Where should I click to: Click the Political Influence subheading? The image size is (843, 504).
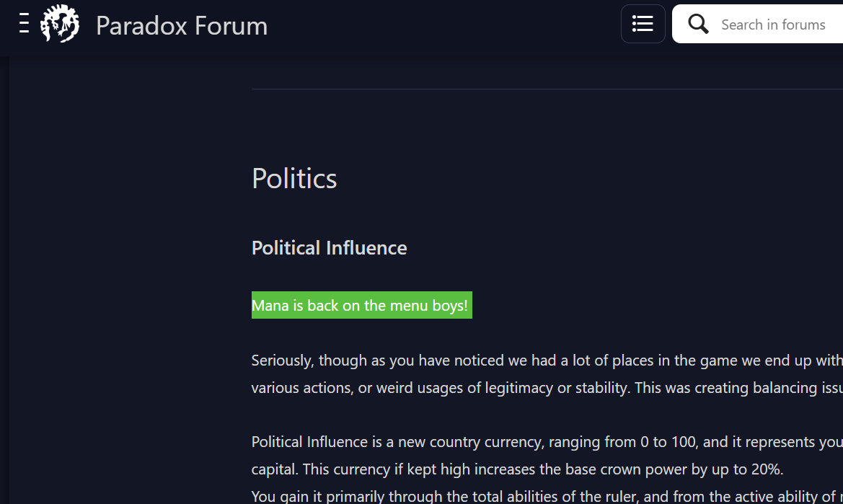point(329,248)
